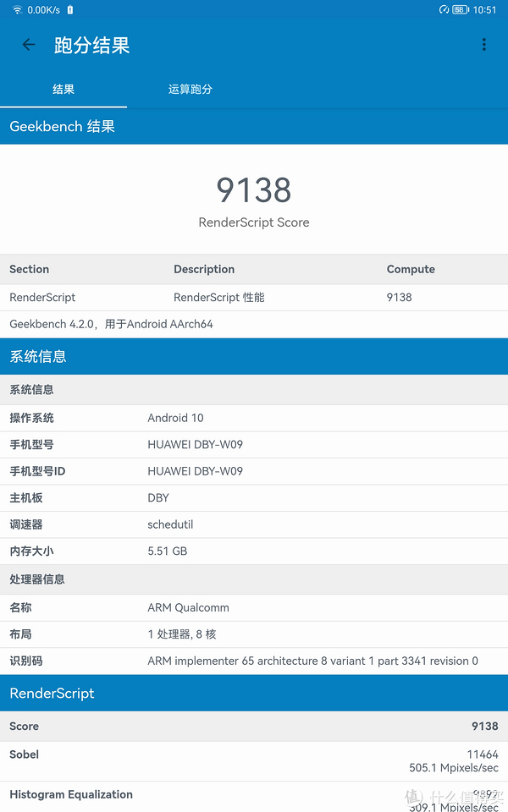Tap the Histogram Equalization label

[71, 794]
